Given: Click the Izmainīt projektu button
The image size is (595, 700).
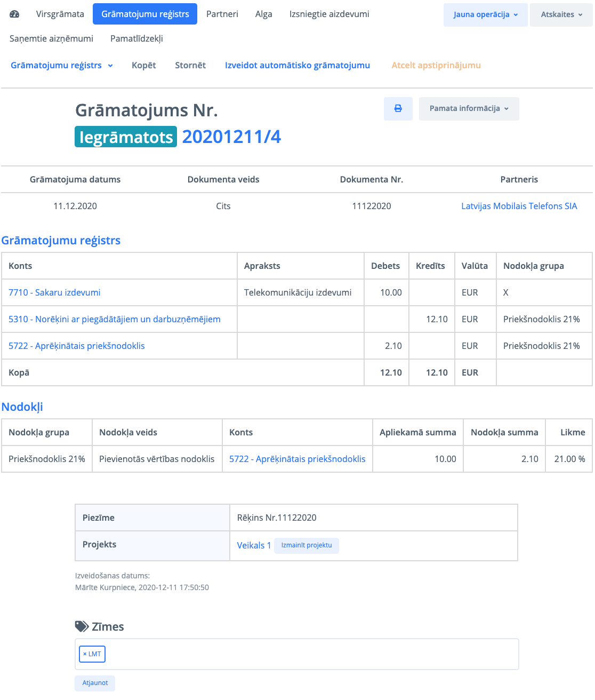Looking at the screenshot, I should (x=306, y=545).
